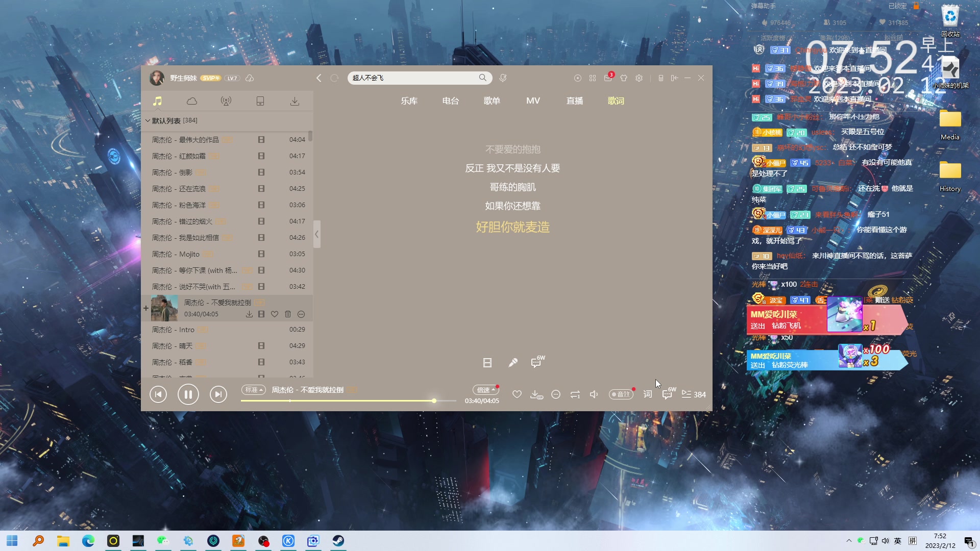Like the playing song in playlist row
This screenshot has width=980, height=551.
pyautogui.click(x=275, y=314)
